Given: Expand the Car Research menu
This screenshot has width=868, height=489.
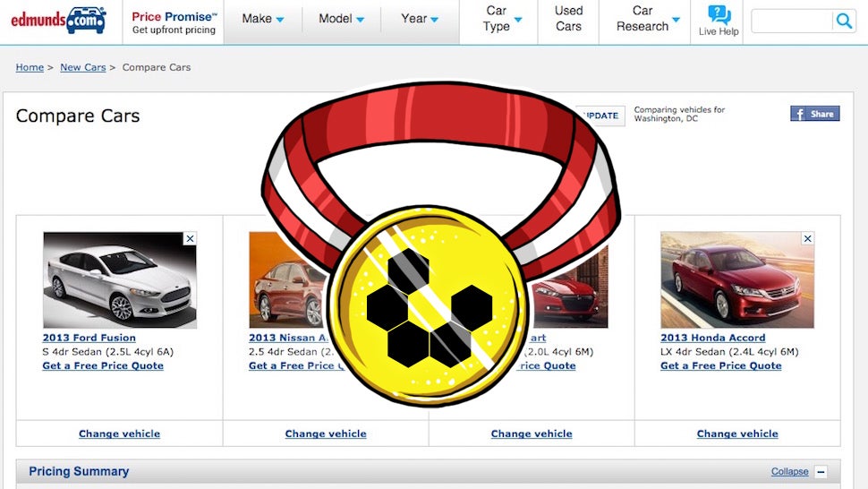Looking at the screenshot, I should point(648,18).
